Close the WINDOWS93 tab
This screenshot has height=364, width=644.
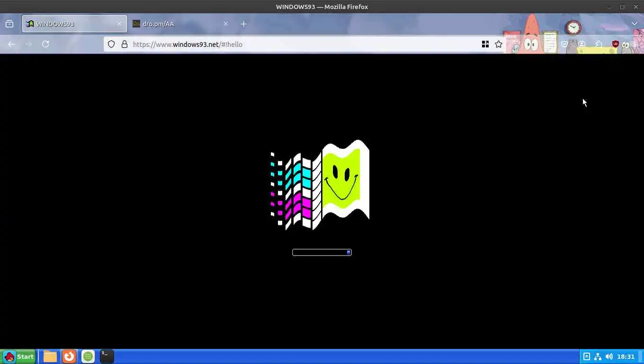tap(119, 24)
